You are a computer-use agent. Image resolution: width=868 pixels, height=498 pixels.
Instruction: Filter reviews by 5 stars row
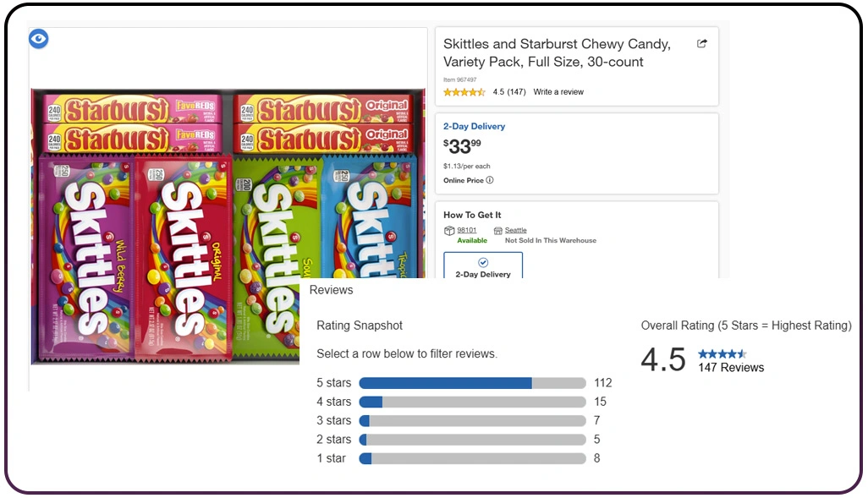(x=472, y=383)
